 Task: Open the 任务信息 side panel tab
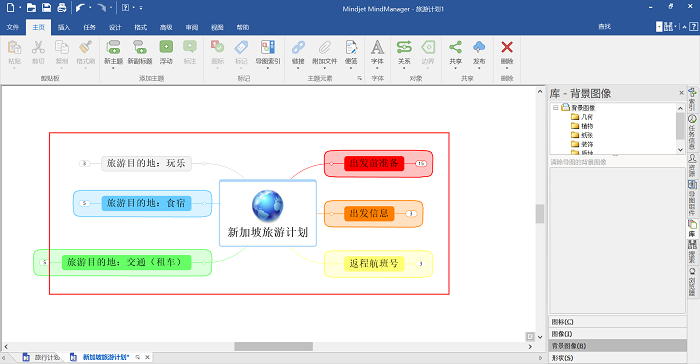click(x=692, y=132)
